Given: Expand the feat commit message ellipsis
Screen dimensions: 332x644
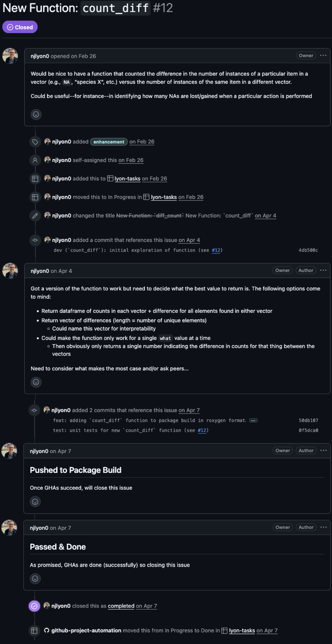Looking at the screenshot, I should pyautogui.click(x=253, y=421).
